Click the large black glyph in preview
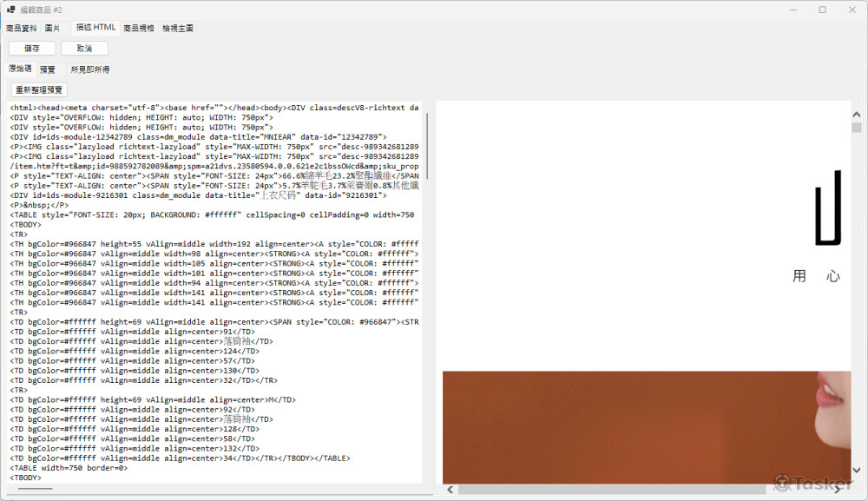 [x=828, y=208]
